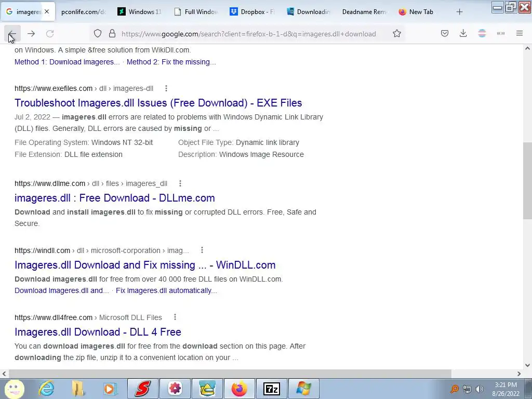Go forward with the forward arrow
The width and height of the screenshot is (532, 399).
31,34
